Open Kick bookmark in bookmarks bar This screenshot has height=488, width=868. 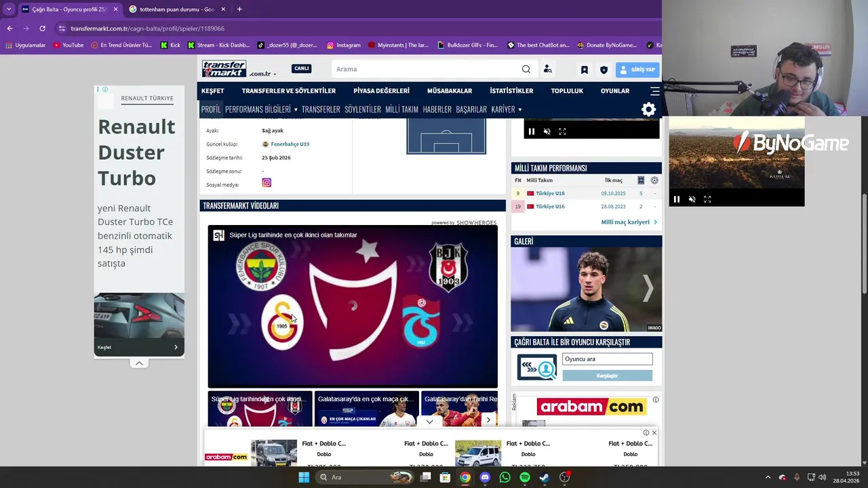(x=170, y=45)
